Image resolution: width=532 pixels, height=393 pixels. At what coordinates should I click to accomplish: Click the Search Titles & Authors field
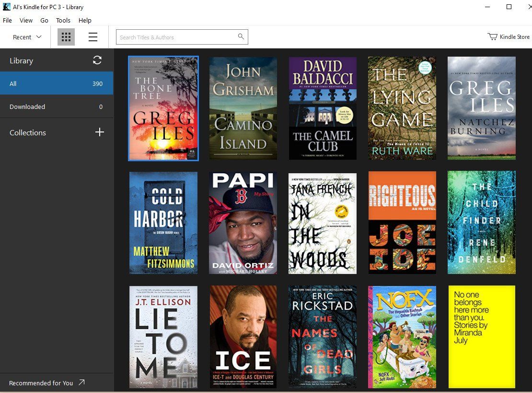[177, 36]
